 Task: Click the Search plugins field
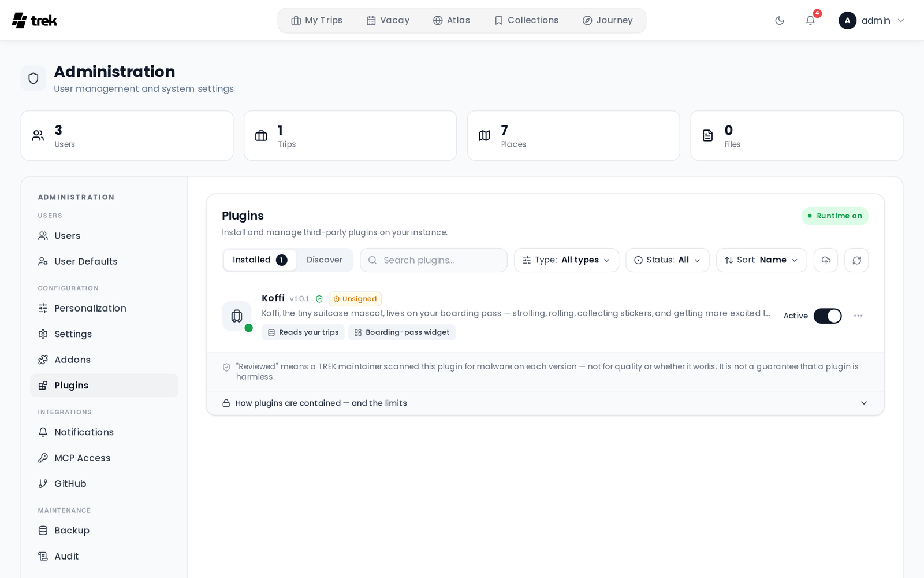434,260
